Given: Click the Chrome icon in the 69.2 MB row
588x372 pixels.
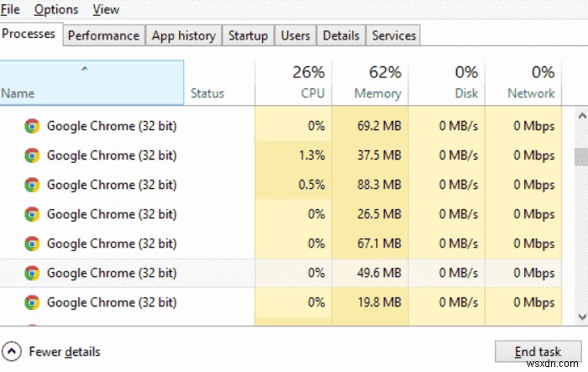Looking at the screenshot, I should point(32,126).
